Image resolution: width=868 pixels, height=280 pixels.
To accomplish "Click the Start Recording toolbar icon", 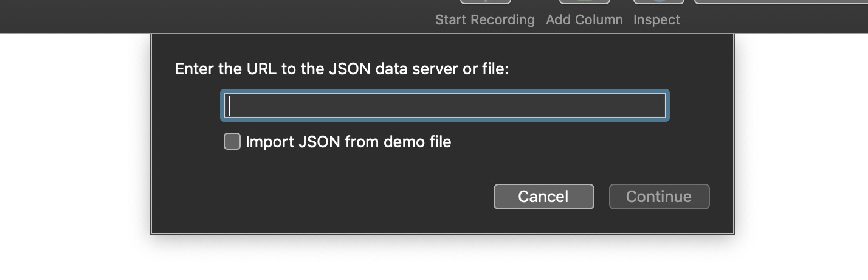I will [x=485, y=2].
